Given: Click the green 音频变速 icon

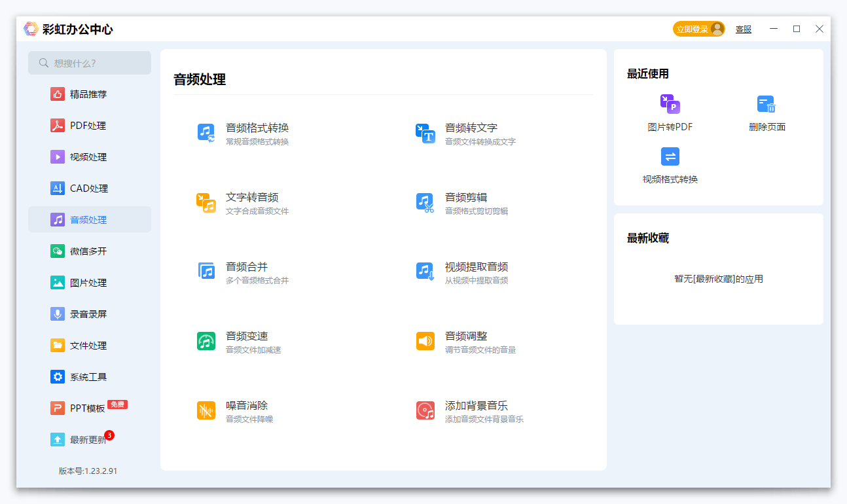Looking at the screenshot, I should point(206,341).
